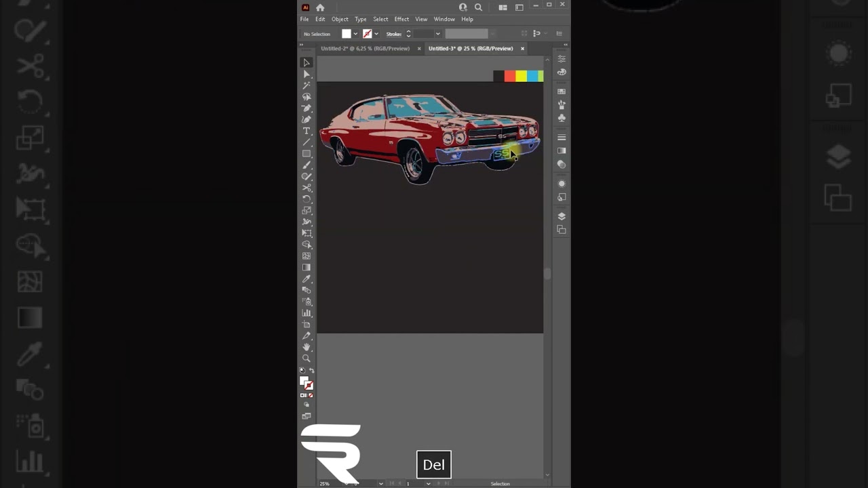Select the Pen tool
Viewport: 868px width, 488px height.
307,108
